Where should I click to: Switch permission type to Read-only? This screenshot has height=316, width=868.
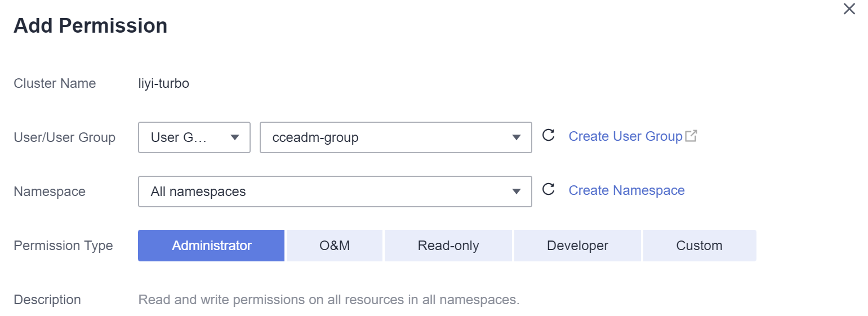(448, 246)
